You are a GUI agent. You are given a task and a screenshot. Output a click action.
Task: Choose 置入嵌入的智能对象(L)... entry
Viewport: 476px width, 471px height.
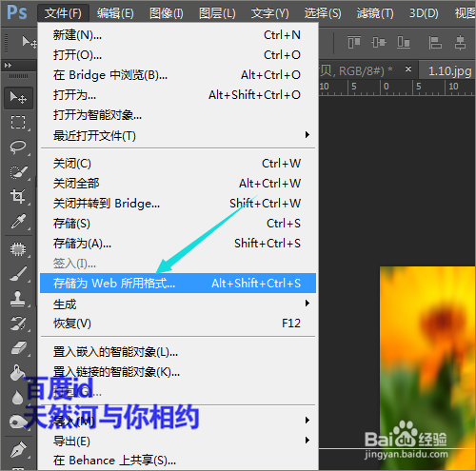[x=178, y=352]
